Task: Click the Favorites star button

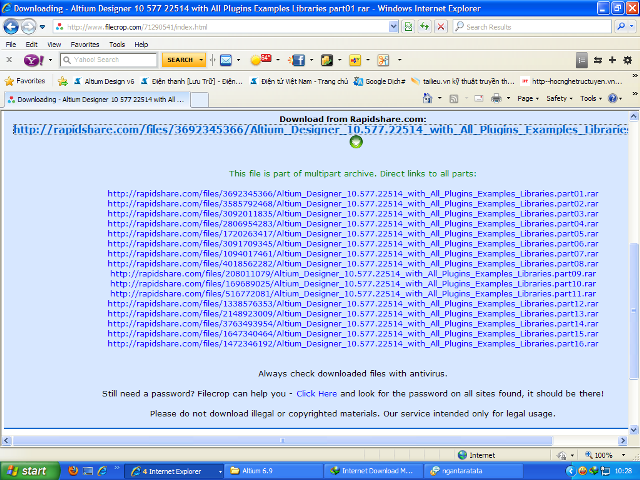Action: click(x=25, y=81)
